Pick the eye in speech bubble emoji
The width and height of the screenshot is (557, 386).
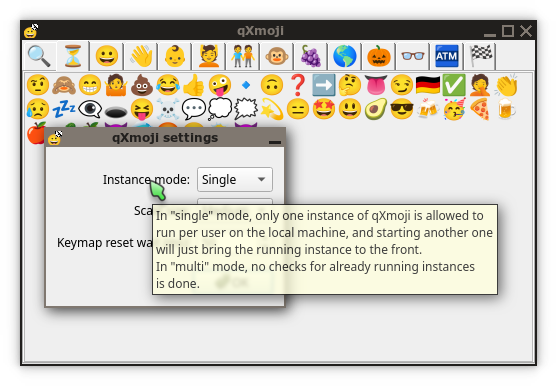pos(90,109)
